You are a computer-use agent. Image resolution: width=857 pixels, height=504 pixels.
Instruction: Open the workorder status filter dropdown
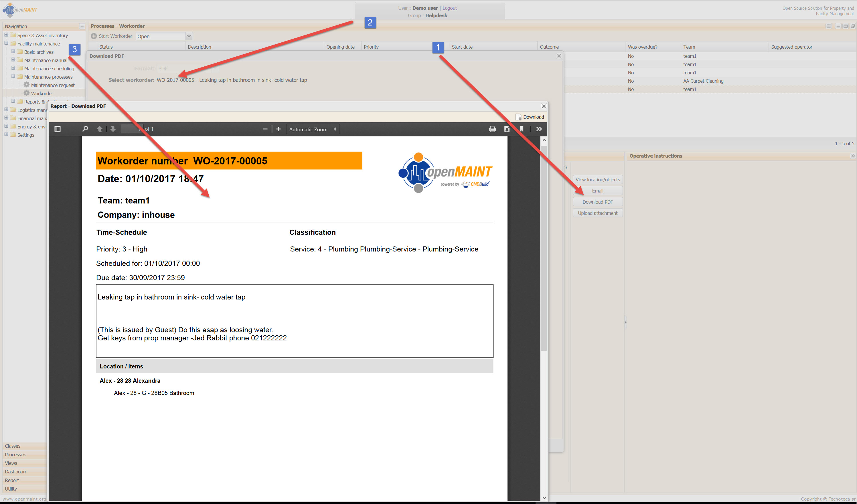pos(189,36)
